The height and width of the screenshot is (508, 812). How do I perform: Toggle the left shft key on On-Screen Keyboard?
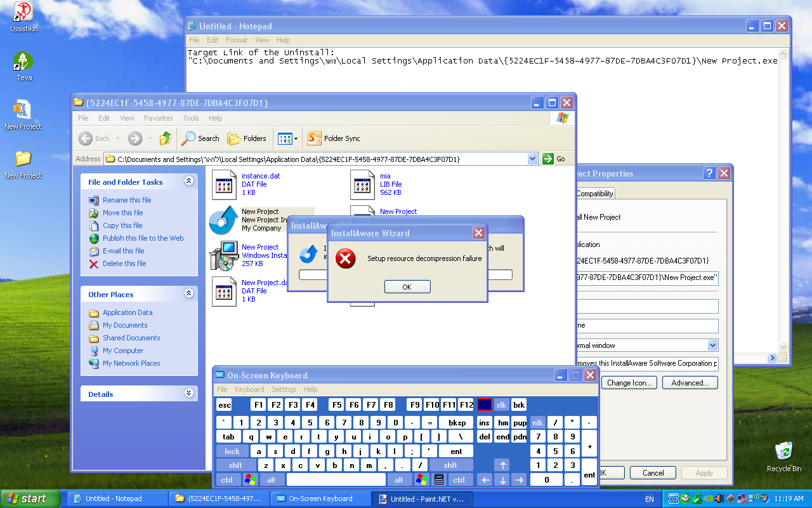(x=235, y=465)
